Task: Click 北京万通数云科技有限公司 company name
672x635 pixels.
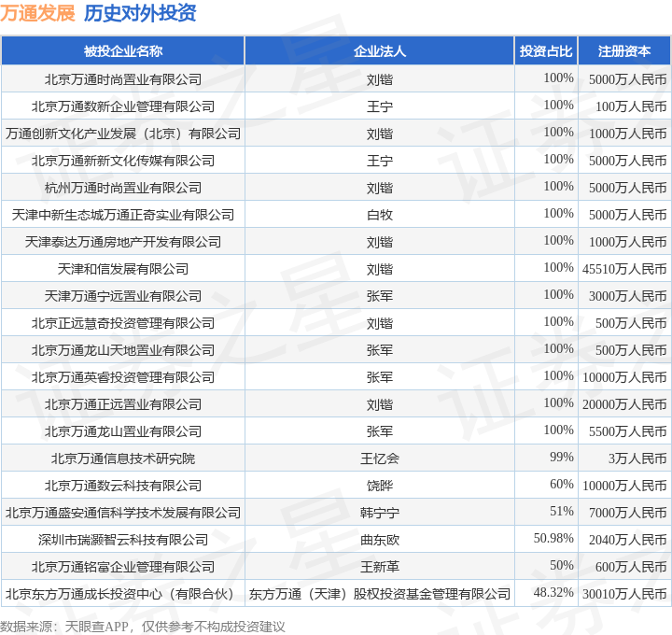Action: point(123,486)
